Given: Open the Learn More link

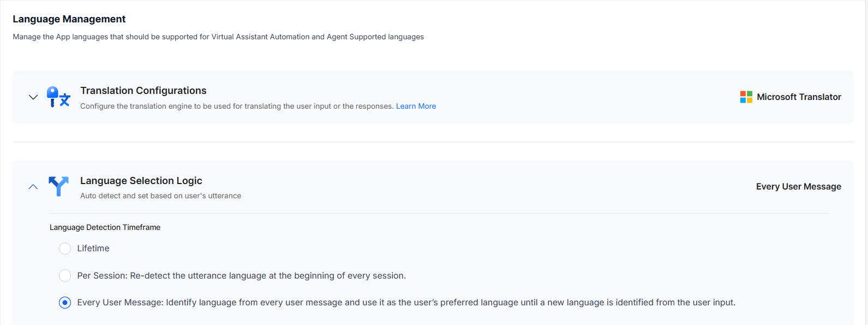Looking at the screenshot, I should (416, 107).
